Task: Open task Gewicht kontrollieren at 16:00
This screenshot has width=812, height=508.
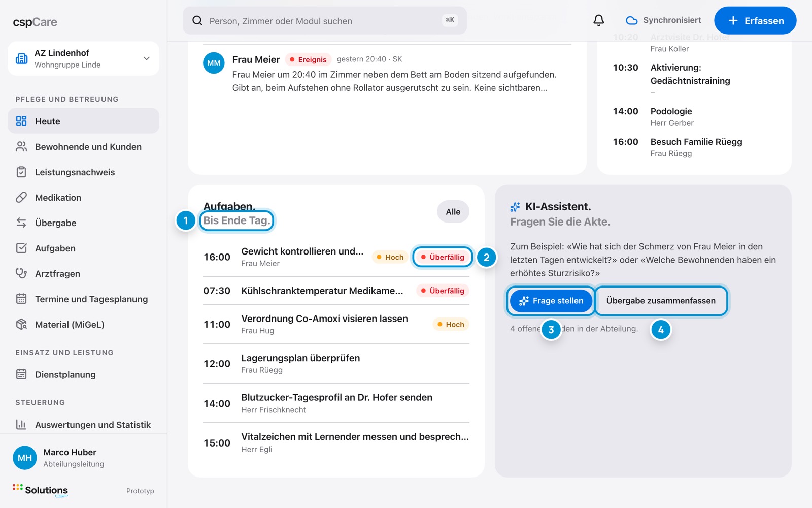Action: (x=336, y=257)
